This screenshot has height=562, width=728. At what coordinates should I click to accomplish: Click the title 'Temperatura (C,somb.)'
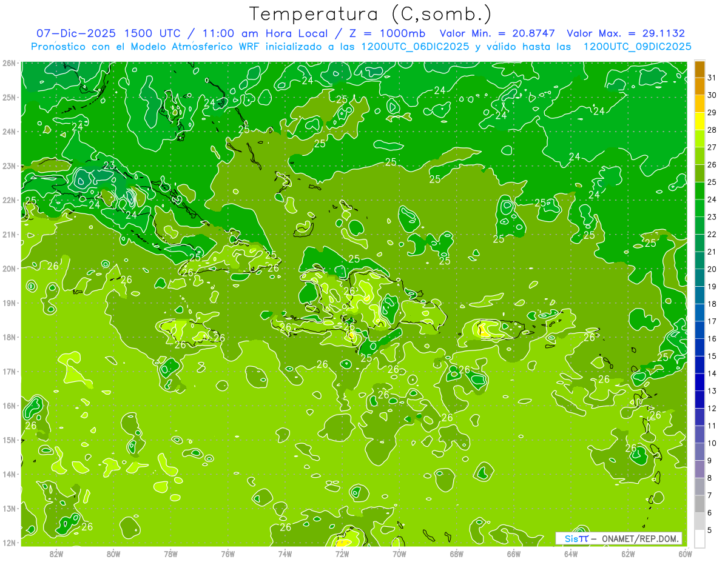pyautogui.click(x=370, y=15)
